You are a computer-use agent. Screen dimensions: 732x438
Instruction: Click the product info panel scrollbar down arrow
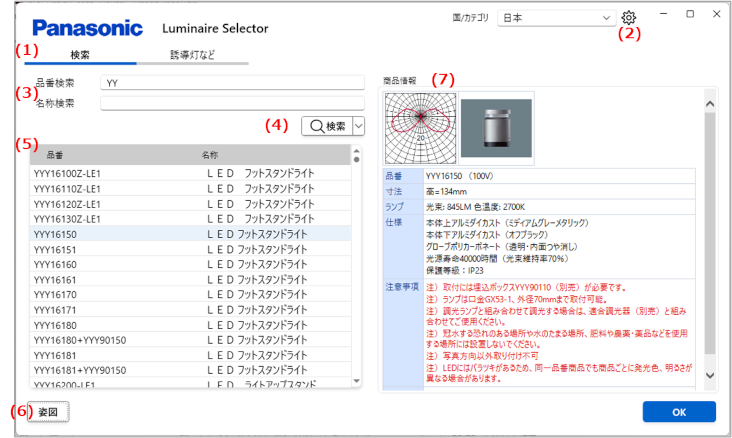[x=709, y=375]
